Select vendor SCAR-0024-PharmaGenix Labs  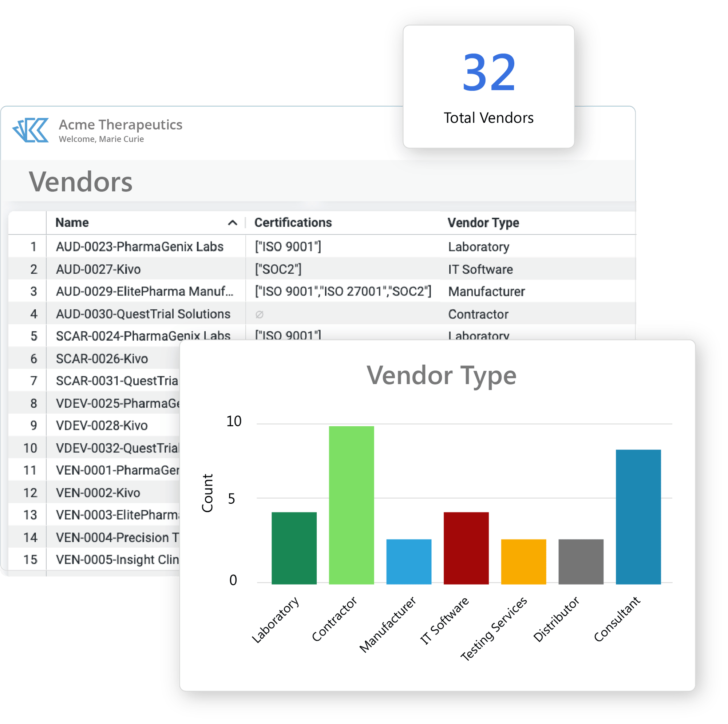pyautogui.click(x=143, y=336)
